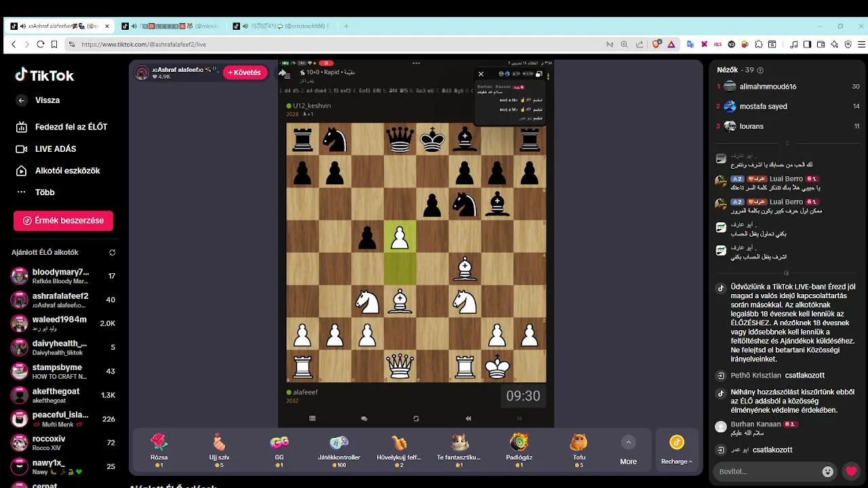Refresh the Ajánlott ÉLŐ alkotók list
The image size is (868, 488).
coord(112,253)
